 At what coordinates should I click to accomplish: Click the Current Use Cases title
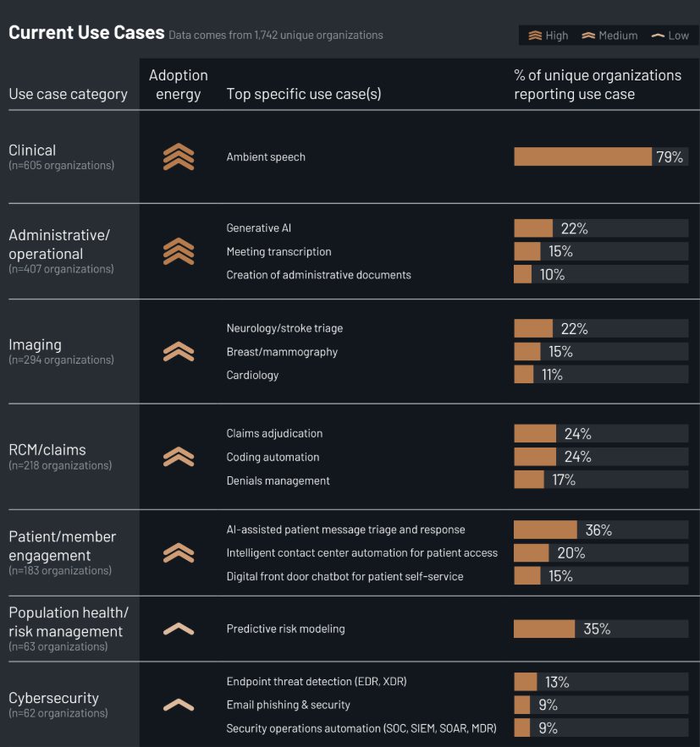click(x=86, y=33)
